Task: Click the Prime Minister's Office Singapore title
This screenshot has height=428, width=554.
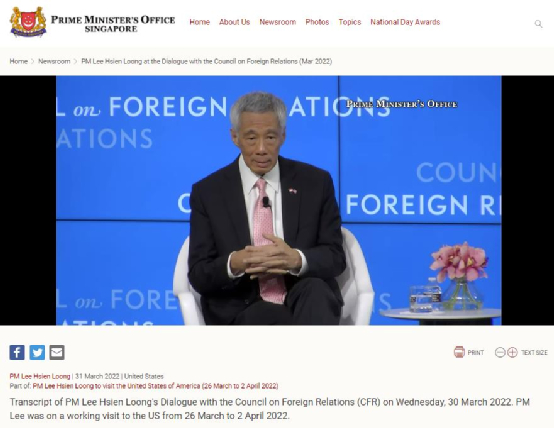Action: 113,24
